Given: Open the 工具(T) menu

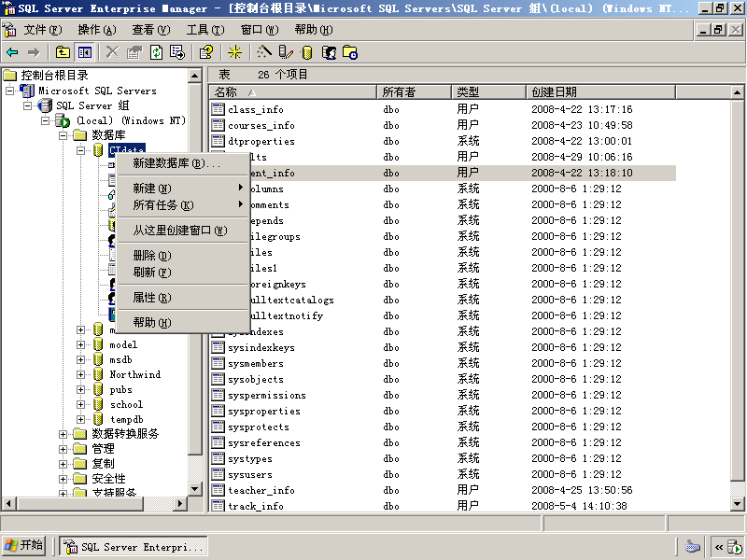Looking at the screenshot, I should click(x=205, y=30).
